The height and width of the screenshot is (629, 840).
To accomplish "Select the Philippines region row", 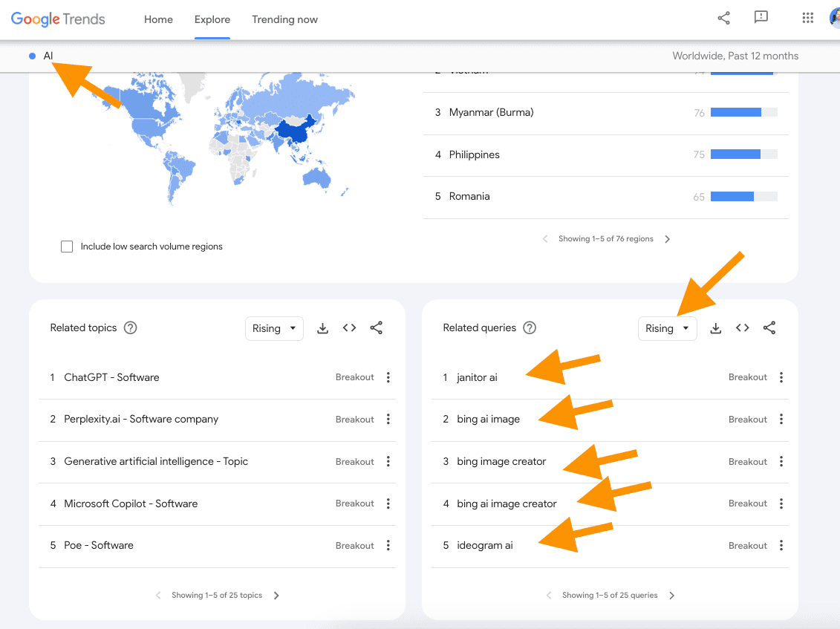I will [606, 155].
